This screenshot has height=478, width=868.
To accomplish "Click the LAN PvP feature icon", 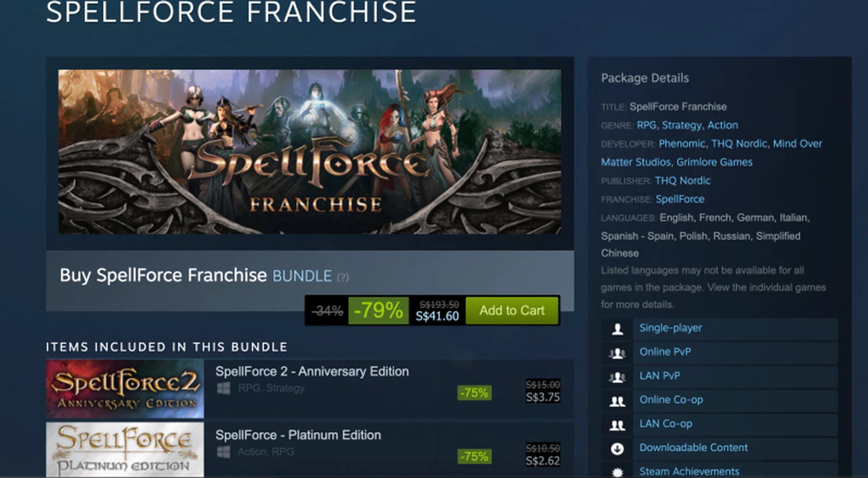I will [617, 377].
